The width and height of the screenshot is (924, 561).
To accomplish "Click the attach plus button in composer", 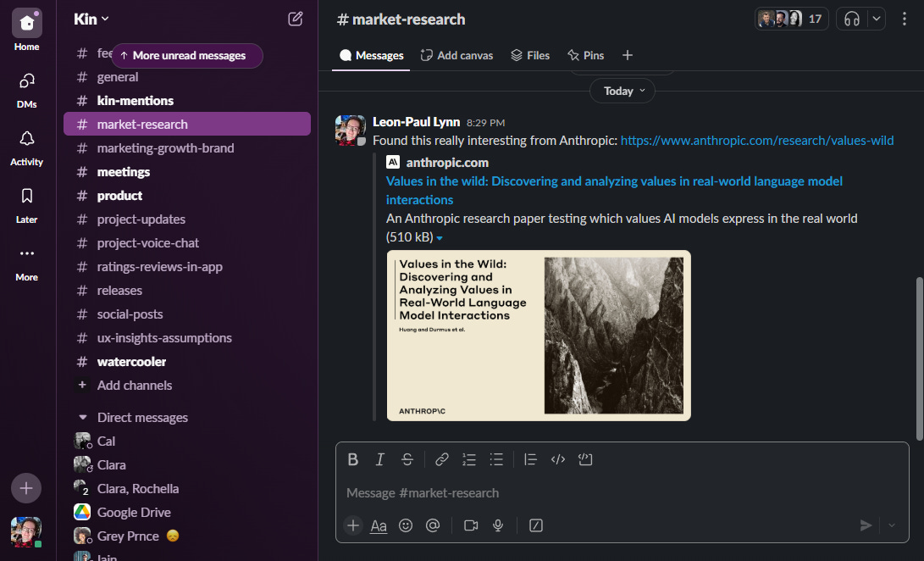I will [353, 525].
